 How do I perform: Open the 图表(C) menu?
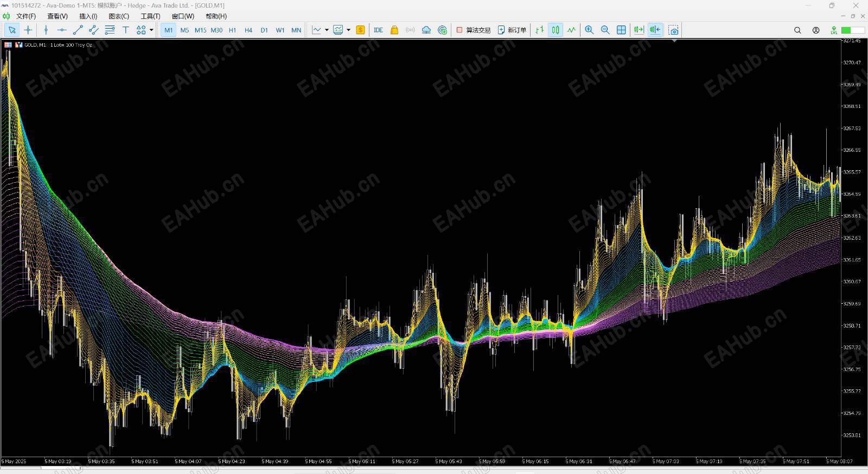coord(119,16)
